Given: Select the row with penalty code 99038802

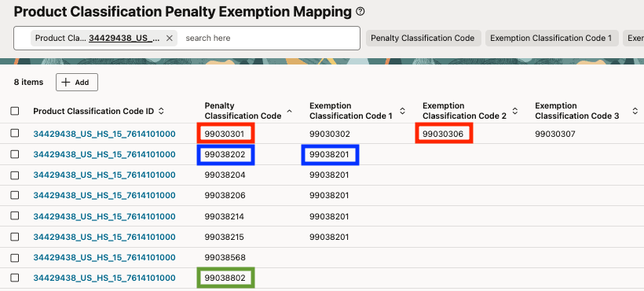Looking at the screenshot, I should coord(15,278).
